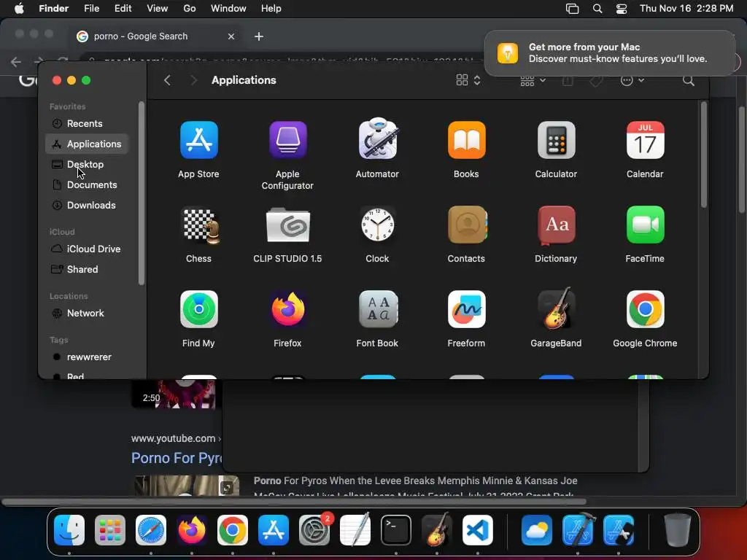
Task: Select Google Chrome in Applications folder
Action: click(645, 309)
